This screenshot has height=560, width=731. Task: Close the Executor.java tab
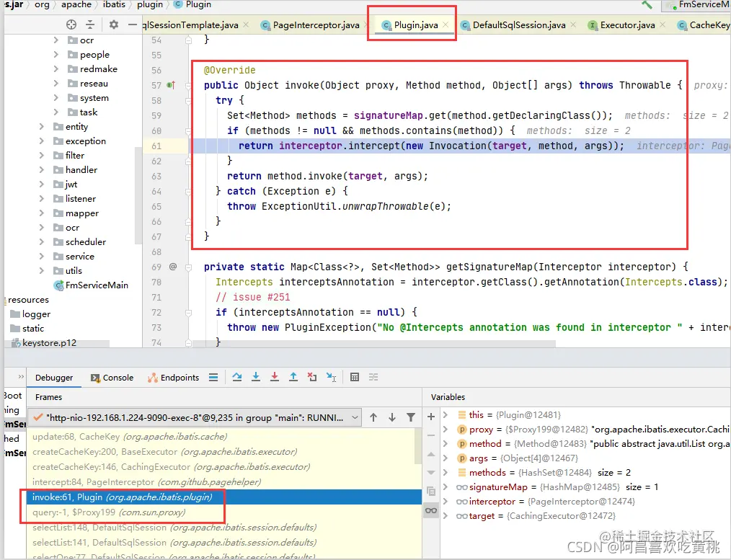(x=663, y=25)
